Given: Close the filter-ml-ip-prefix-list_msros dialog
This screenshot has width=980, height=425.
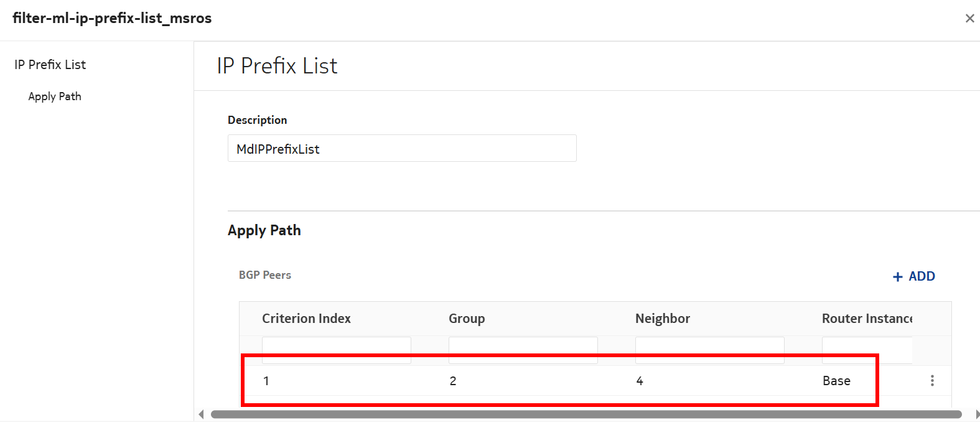Looking at the screenshot, I should click(969, 19).
